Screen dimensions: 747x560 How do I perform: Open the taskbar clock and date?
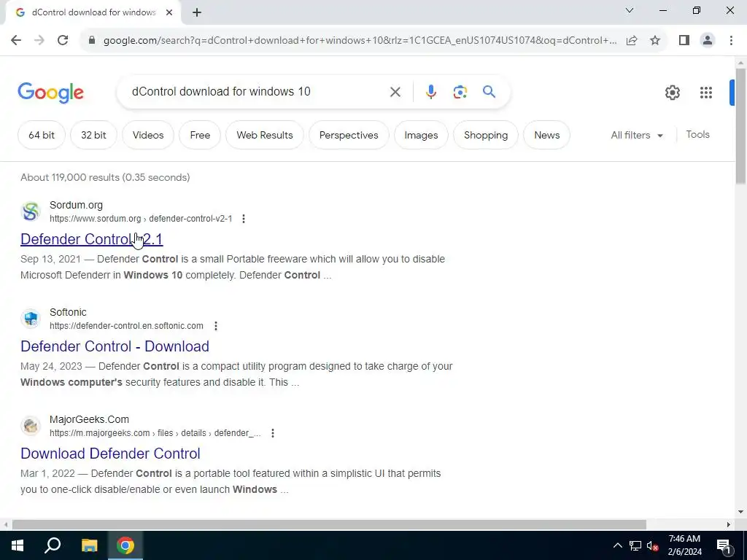684,545
